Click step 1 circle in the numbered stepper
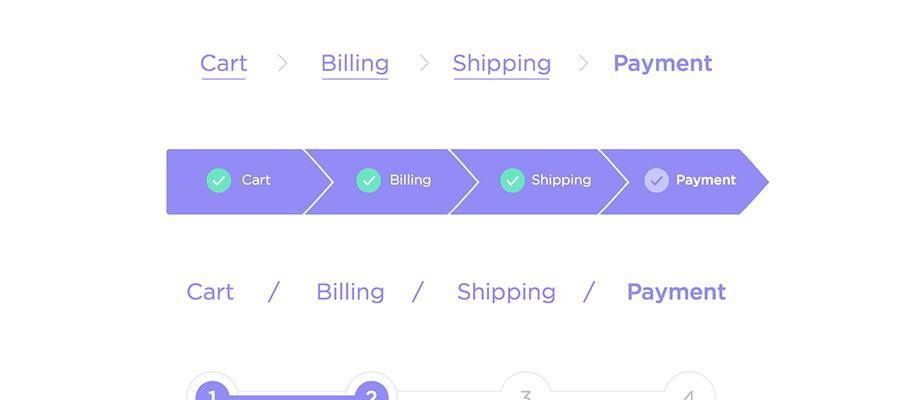The width and height of the screenshot is (920, 400). [x=212, y=391]
